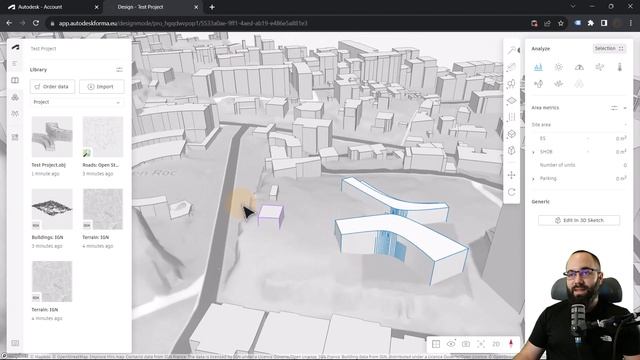Open the bottom icon of left sidebar
Viewport: 640px width, 360px height.
pos(15,343)
